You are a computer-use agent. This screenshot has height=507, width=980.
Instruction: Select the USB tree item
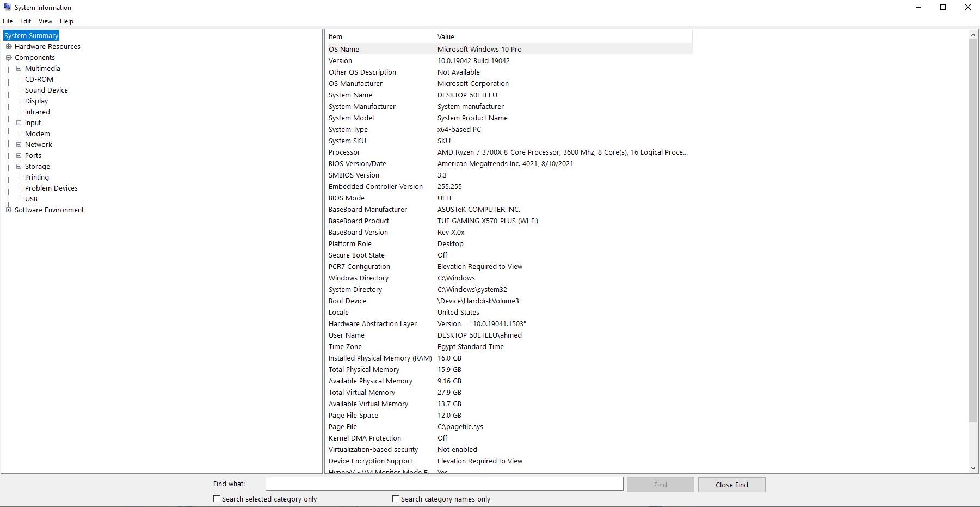[32, 199]
